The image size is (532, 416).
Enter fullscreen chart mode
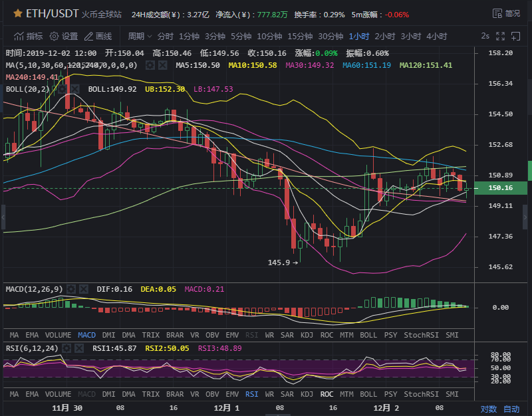500,37
